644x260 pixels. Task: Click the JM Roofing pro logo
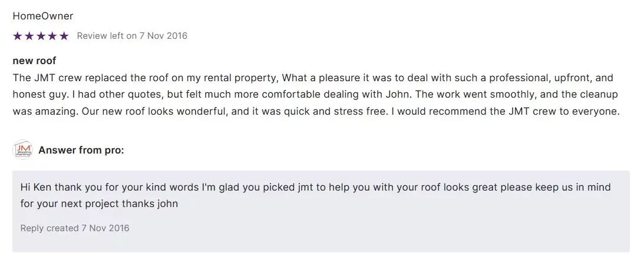pyautogui.click(x=22, y=150)
